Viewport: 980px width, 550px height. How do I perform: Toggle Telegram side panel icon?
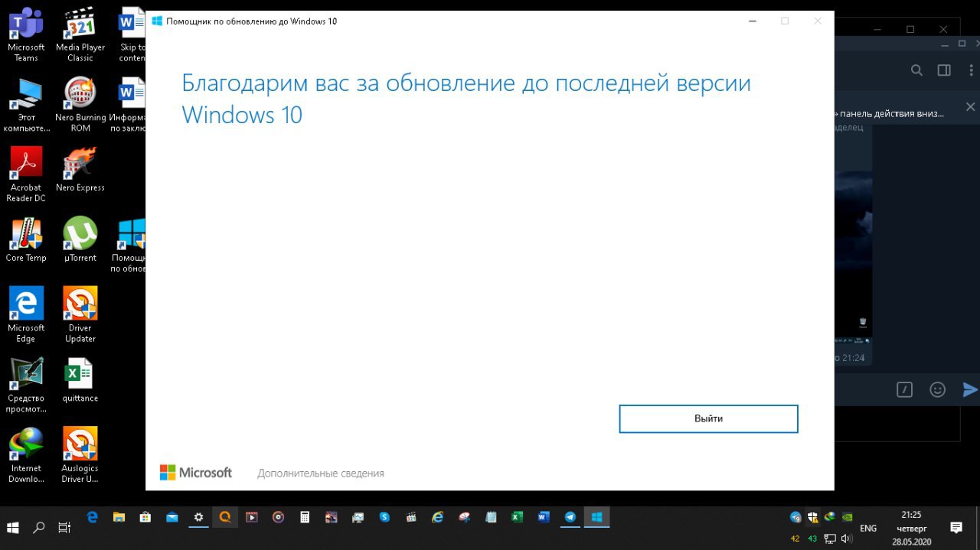[x=944, y=70]
